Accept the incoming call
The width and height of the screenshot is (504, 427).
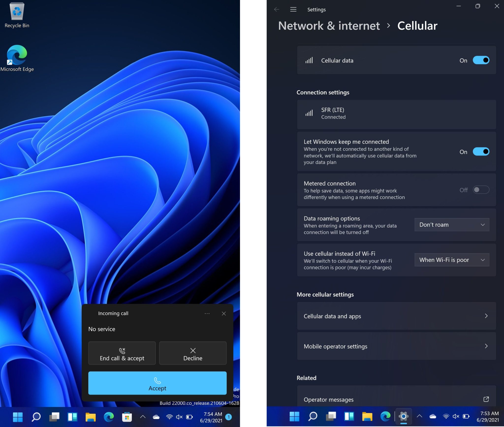coord(157,383)
